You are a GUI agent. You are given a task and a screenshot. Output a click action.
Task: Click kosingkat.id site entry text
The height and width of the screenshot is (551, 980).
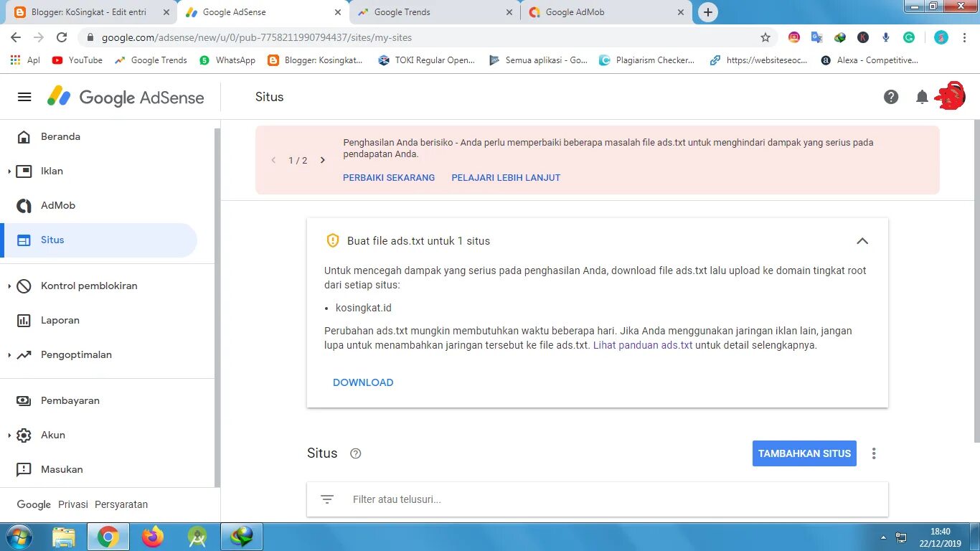pos(364,308)
